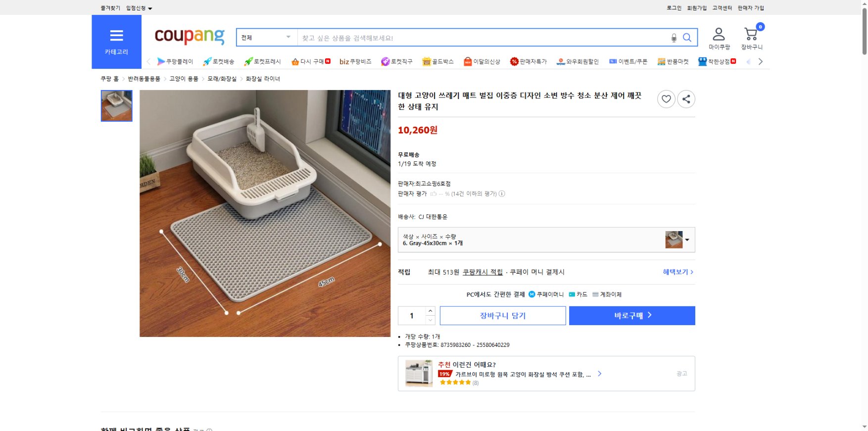The image size is (868, 431).
Task: Visit 반품마켓 via its navigation icon
Action: 674,61
